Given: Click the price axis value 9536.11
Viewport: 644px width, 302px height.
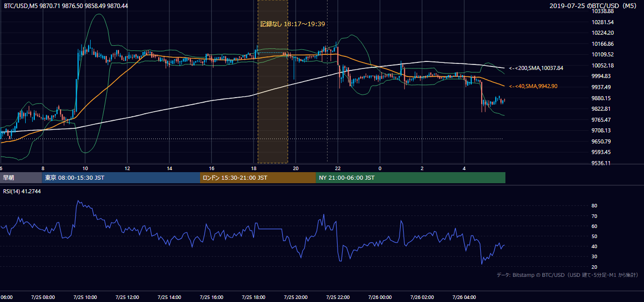Looking at the screenshot, I should [x=602, y=163].
